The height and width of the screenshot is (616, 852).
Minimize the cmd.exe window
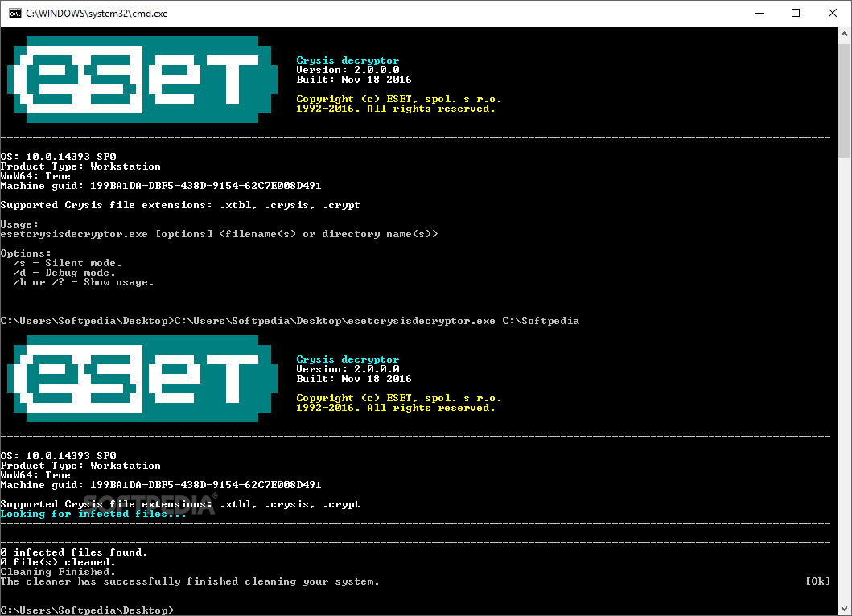pos(759,14)
